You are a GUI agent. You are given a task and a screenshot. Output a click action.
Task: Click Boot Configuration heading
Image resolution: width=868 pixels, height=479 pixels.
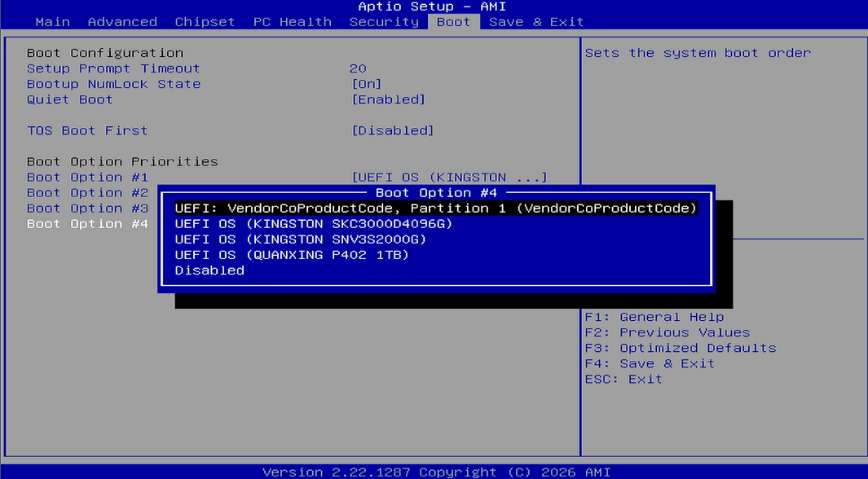[x=105, y=53]
